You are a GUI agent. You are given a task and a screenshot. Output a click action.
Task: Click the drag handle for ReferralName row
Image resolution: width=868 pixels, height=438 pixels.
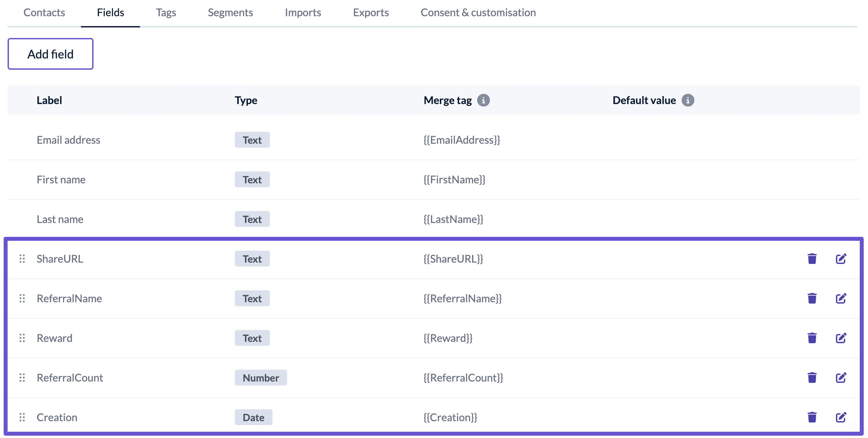pyautogui.click(x=22, y=298)
